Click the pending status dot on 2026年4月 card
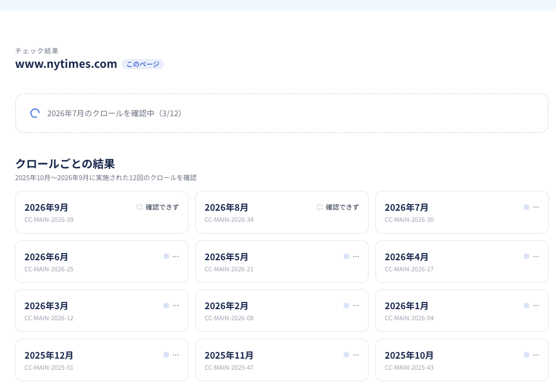The height and width of the screenshot is (392, 556). tap(527, 256)
